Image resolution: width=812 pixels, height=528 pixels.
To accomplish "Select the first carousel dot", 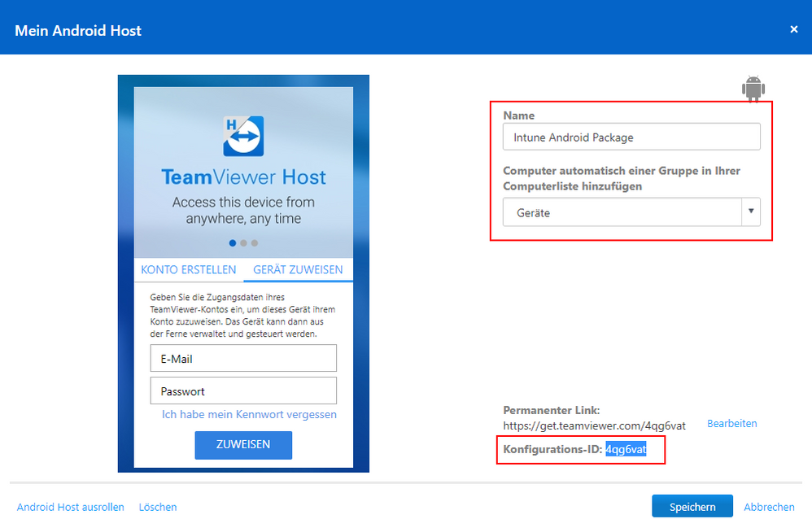I will [x=233, y=242].
